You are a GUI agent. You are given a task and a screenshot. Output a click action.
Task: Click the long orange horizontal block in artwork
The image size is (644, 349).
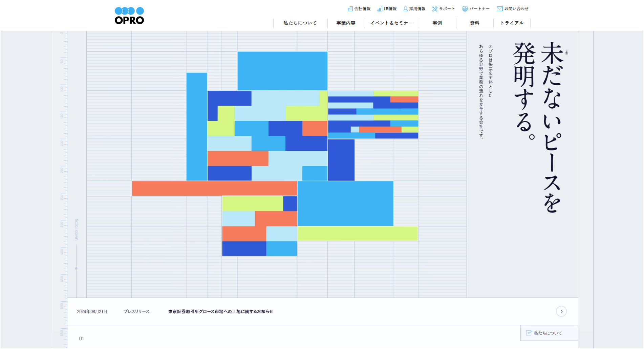click(214, 188)
